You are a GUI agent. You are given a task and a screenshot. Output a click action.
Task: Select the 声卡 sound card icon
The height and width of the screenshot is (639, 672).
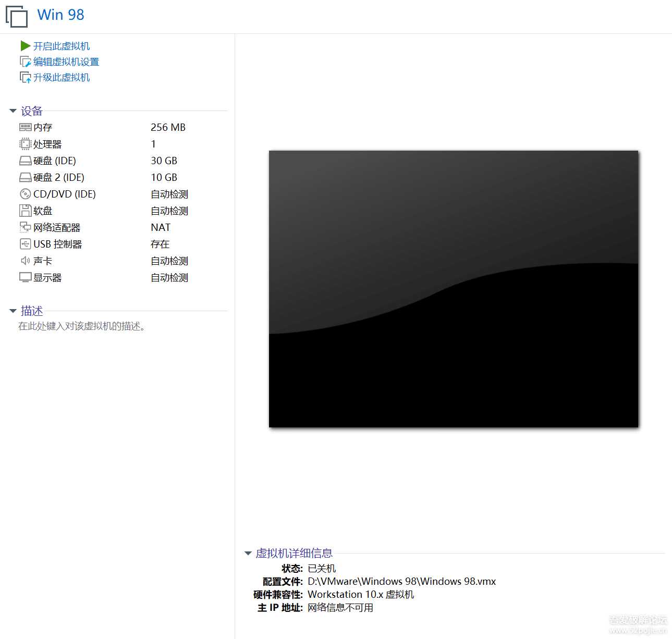pyautogui.click(x=26, y=260)
